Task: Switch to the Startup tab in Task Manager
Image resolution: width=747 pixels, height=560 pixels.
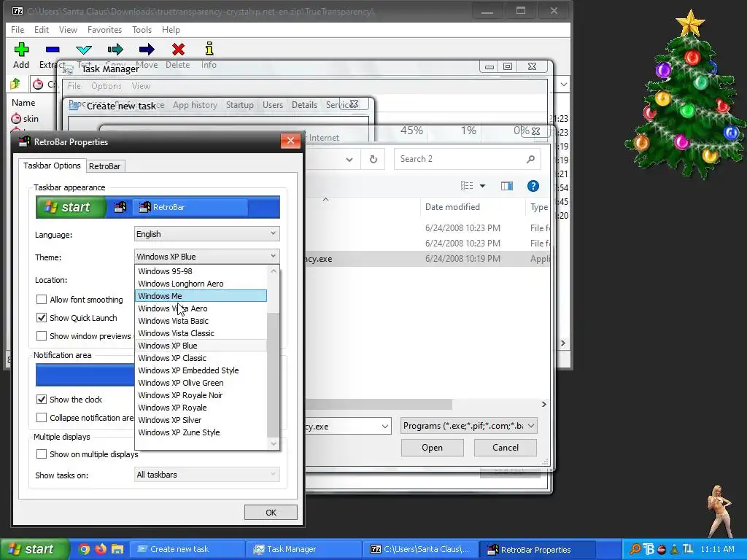Action: coord(239,105)
